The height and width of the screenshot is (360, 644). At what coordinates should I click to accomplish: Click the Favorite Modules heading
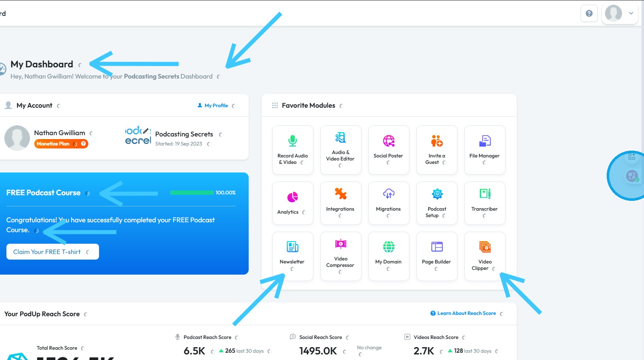pos(309,106)
